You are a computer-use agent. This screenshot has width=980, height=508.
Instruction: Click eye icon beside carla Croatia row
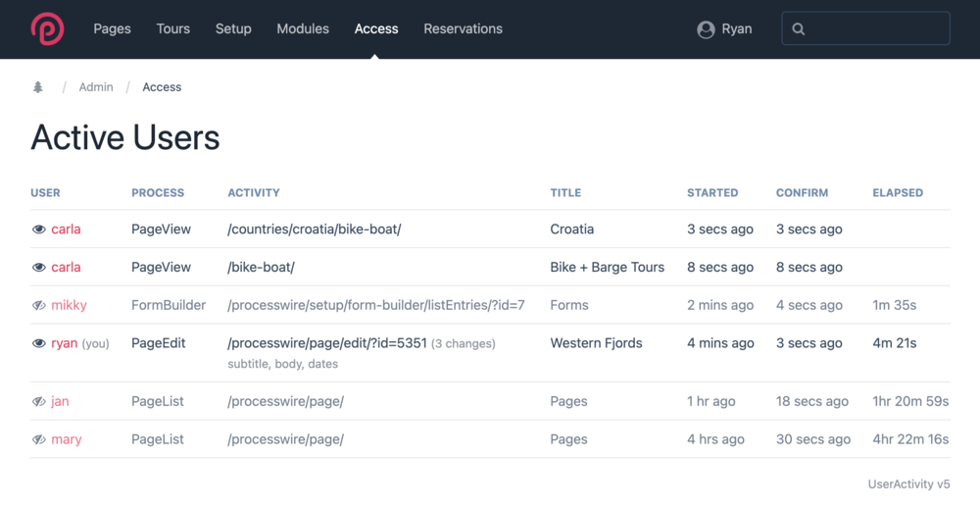coord(39,229)
